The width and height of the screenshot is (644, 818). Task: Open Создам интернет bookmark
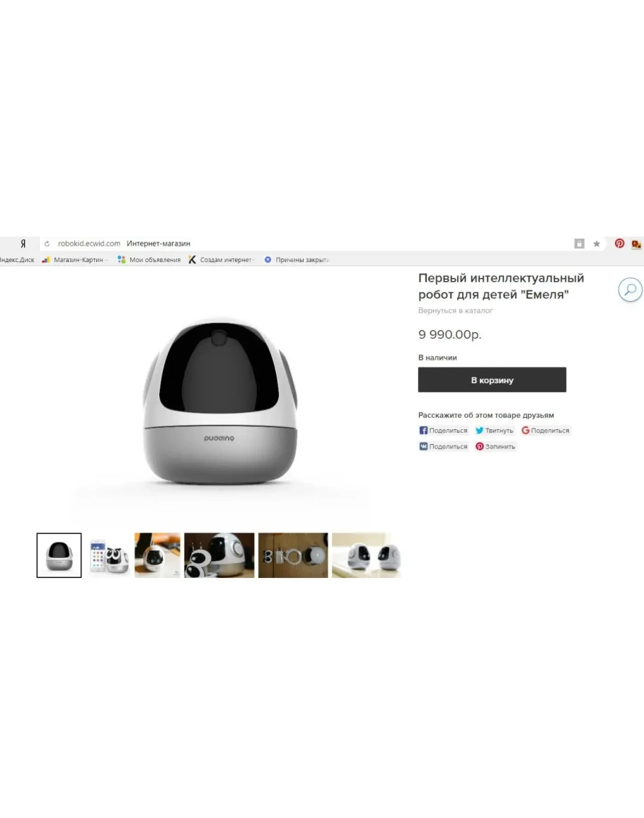(x=221, y=260)
